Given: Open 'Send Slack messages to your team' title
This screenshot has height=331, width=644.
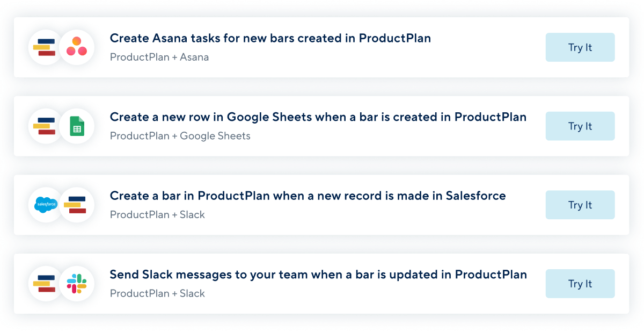Looking at the screenshot, I should 318,275.
